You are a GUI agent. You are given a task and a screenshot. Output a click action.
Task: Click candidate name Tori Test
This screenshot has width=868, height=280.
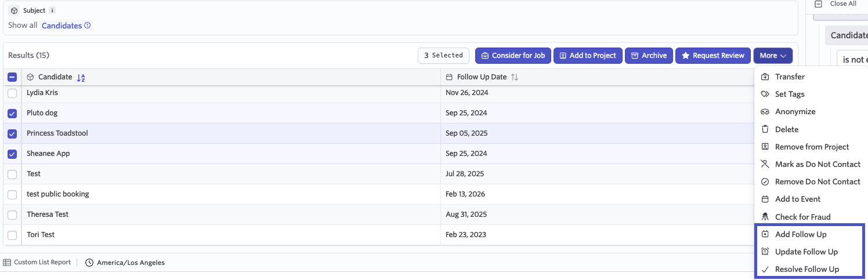tap(41, 235)
